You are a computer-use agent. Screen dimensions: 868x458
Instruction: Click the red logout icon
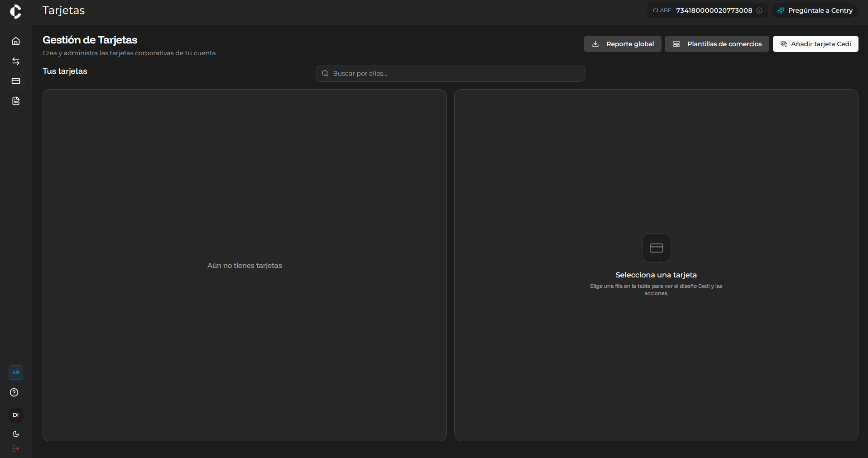pos(16,448)
